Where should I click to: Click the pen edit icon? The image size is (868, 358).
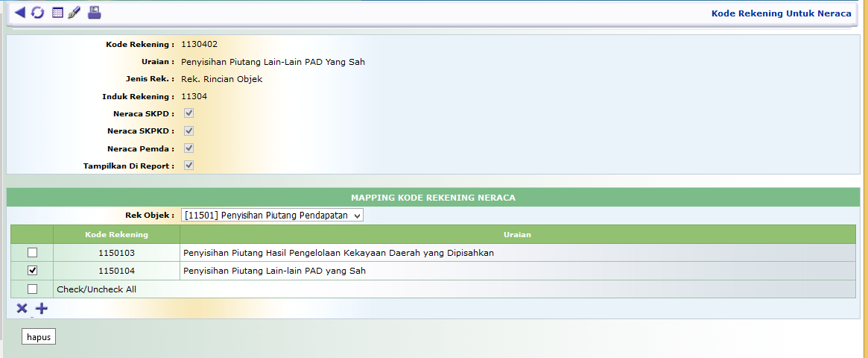[74, 13]
